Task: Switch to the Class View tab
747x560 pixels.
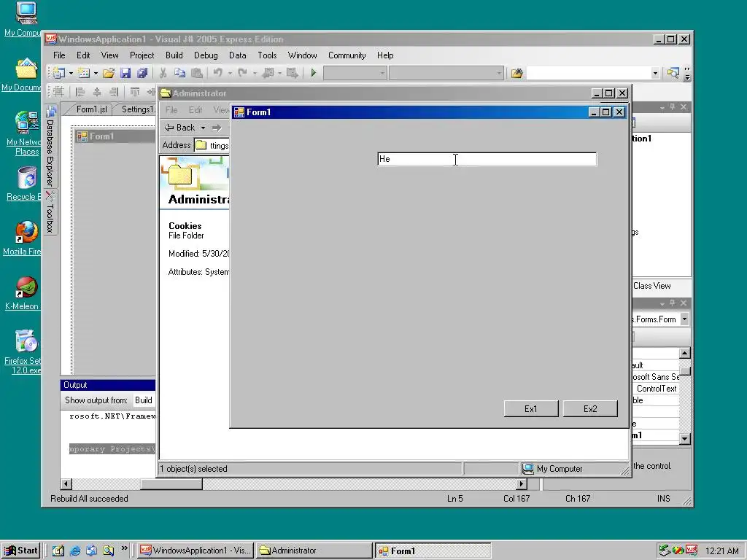Action: point(651,286)
